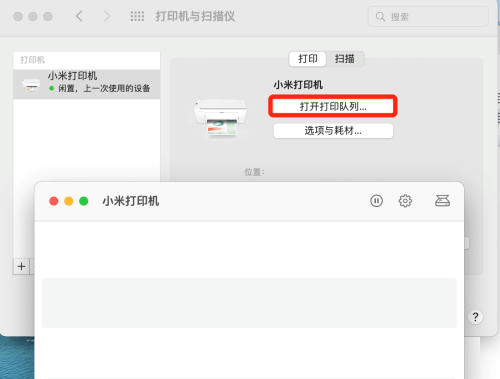Screen dimensions: 500x379
Task: Pause the 小米打印机 print queue
Action: [376, 201]
